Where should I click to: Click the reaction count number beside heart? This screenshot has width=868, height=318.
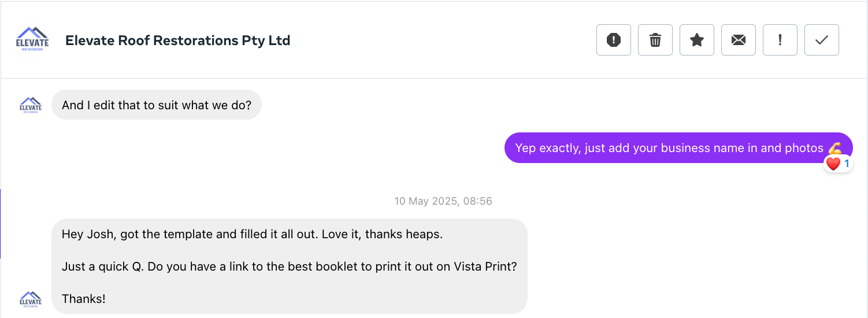point(847,164)
